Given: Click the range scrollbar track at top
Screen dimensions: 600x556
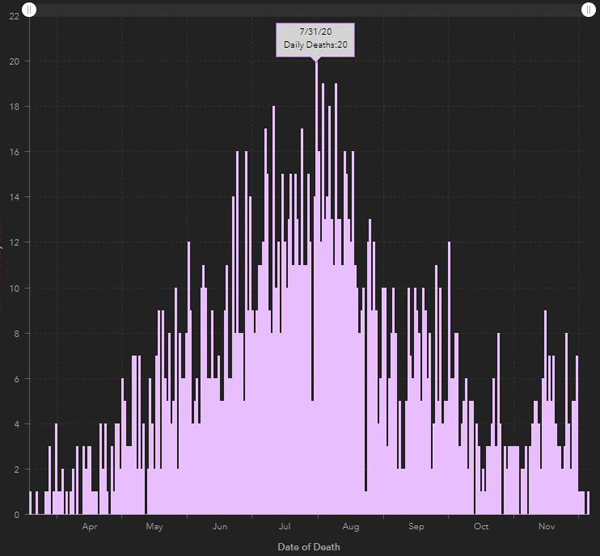Looking at the screenshot, I should coord(309,10).
